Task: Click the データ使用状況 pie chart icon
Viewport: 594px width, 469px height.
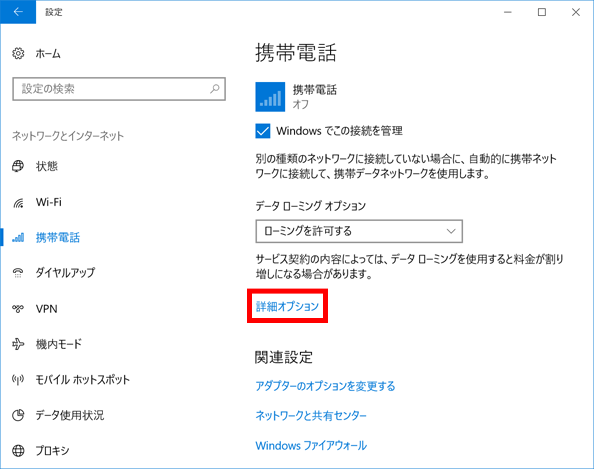Action: pyautogui.click(x=18, y=415)
